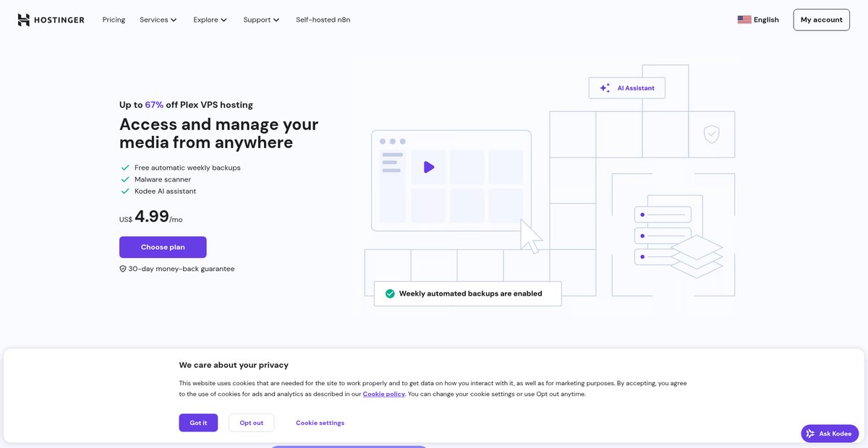Click Kodee AI assistant feature text

coord(165,191)
